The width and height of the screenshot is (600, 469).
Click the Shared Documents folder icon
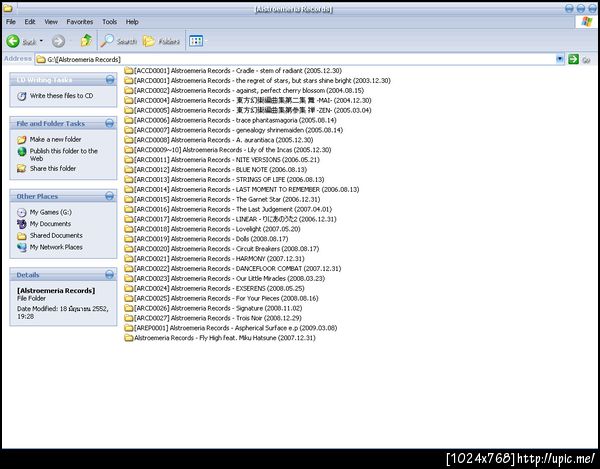(22, 236)
